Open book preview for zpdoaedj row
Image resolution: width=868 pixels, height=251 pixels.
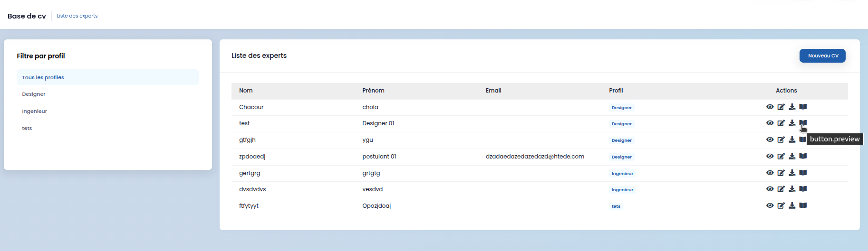803,156
